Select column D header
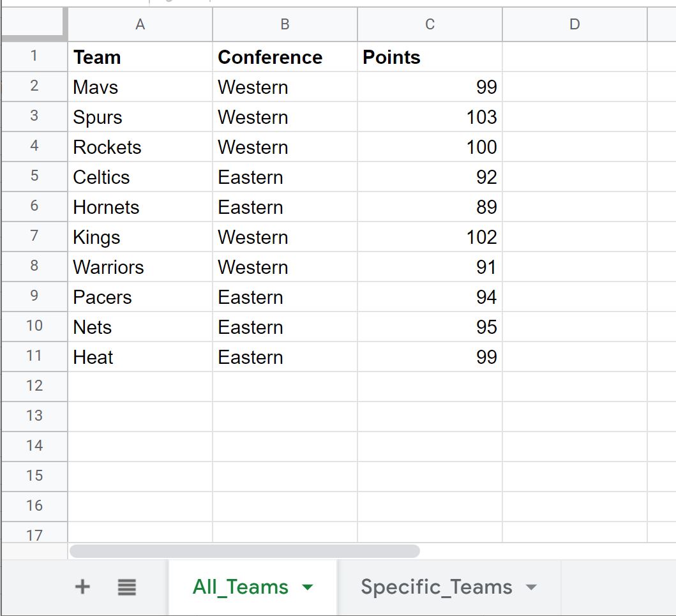The height and width of the screenshot is (616, 676). click(575, 24)
